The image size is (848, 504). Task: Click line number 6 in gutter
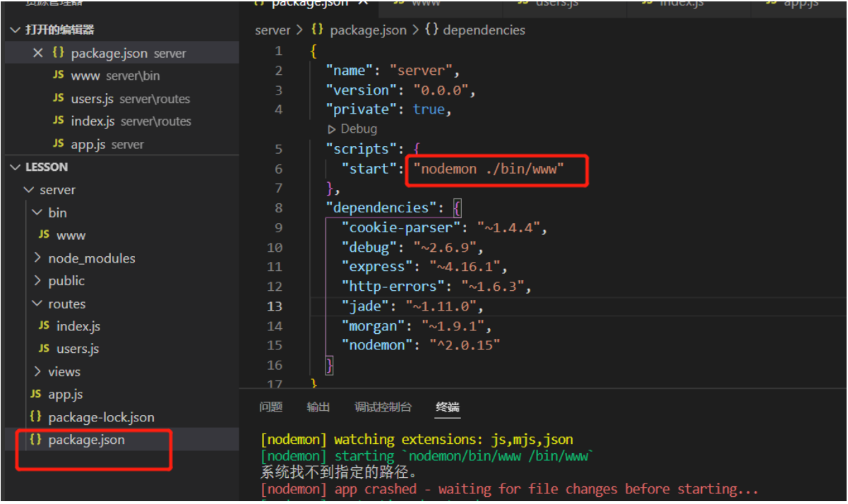[278, 169]
